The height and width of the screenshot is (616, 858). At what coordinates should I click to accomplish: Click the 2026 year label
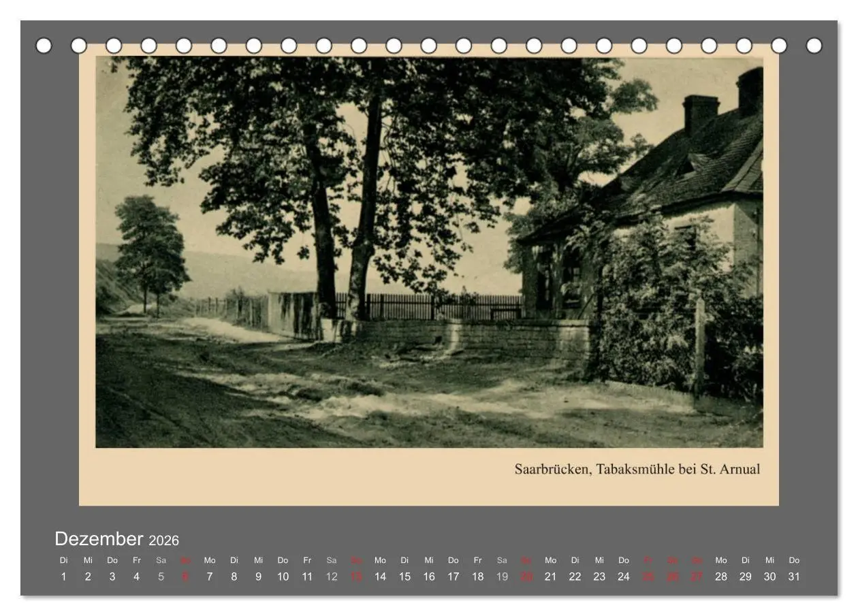[164, 540]
